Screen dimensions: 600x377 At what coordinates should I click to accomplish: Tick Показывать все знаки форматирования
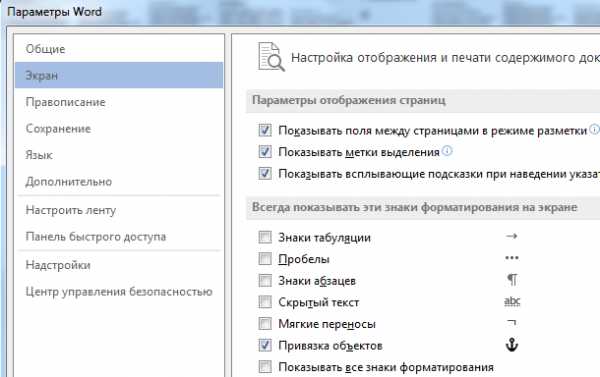265,367
